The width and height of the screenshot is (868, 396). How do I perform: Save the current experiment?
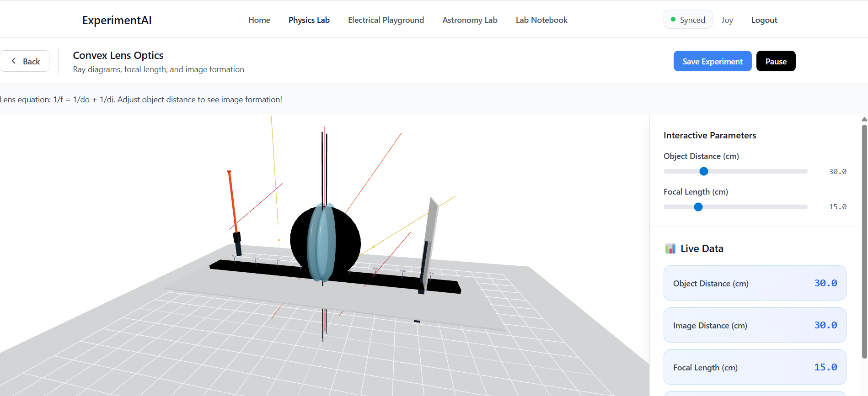tap(713, 61)
